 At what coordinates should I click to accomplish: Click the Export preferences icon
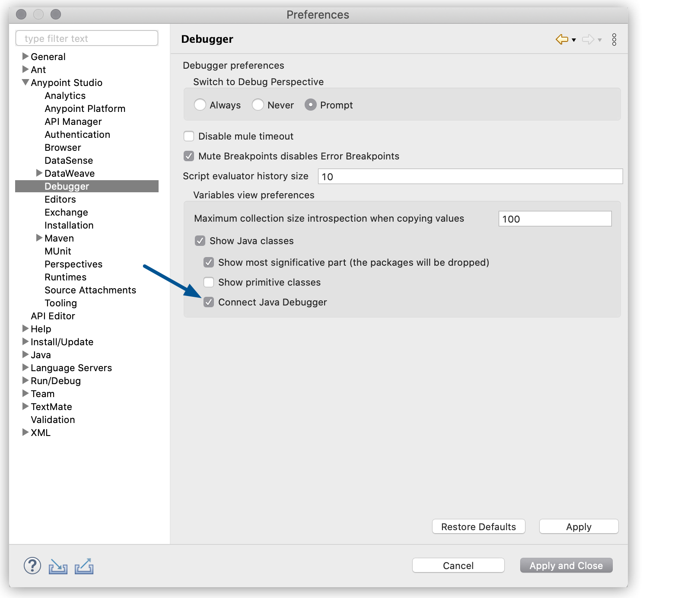point(84,566)
